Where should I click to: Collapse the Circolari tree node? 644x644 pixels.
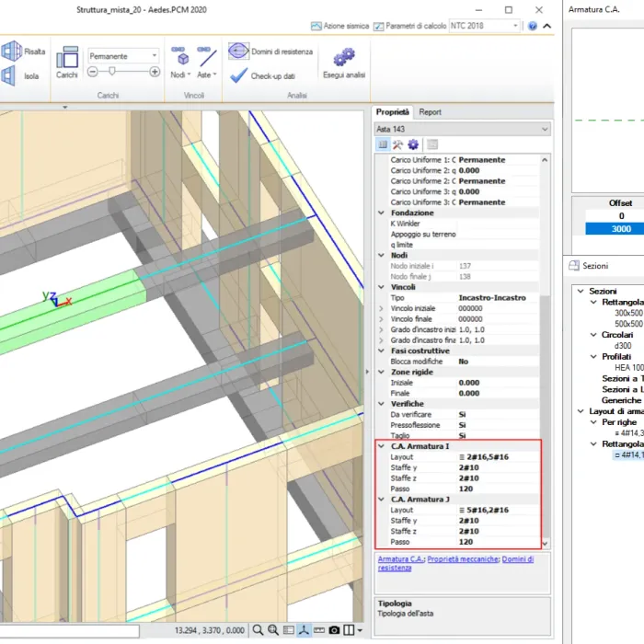pyautogui.click(x=593, y=335)
